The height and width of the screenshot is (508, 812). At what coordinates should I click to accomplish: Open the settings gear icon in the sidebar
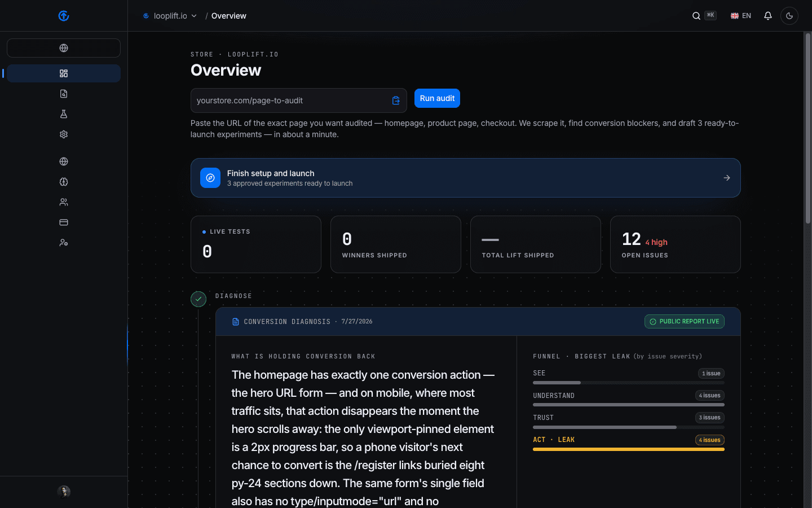(64, 134)
